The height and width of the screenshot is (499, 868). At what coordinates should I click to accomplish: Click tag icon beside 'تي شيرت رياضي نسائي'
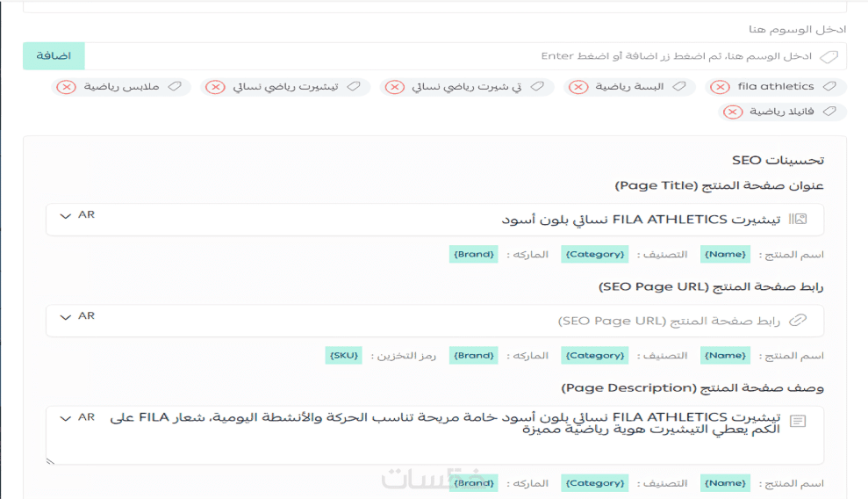point(537,86)
